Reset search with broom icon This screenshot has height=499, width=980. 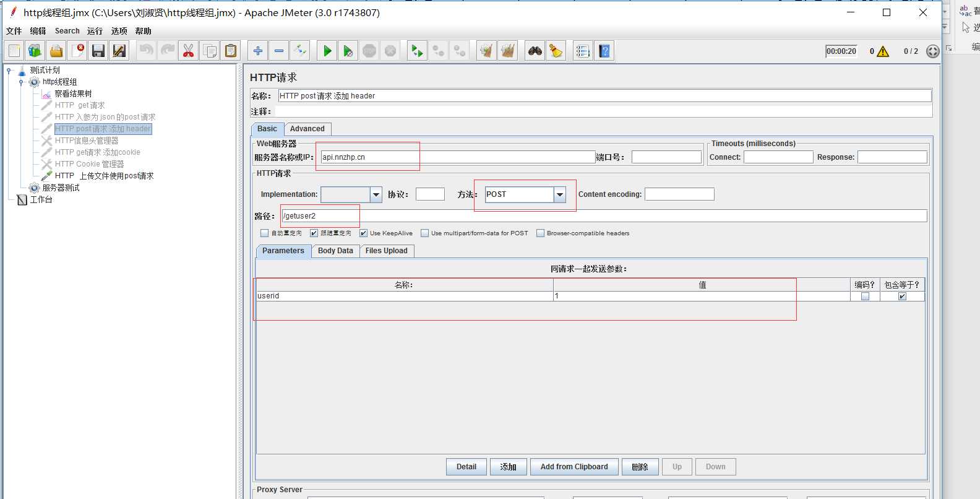(556, 51)
